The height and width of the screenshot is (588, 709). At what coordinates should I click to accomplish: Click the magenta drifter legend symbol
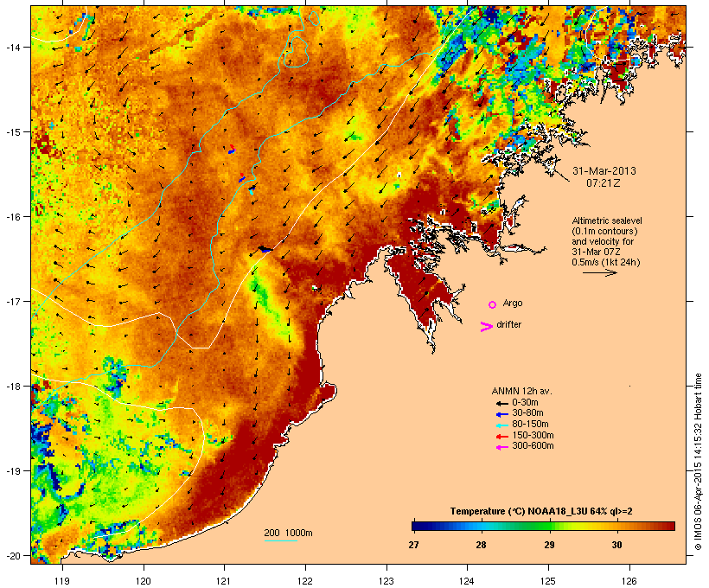tap(486, 327)
